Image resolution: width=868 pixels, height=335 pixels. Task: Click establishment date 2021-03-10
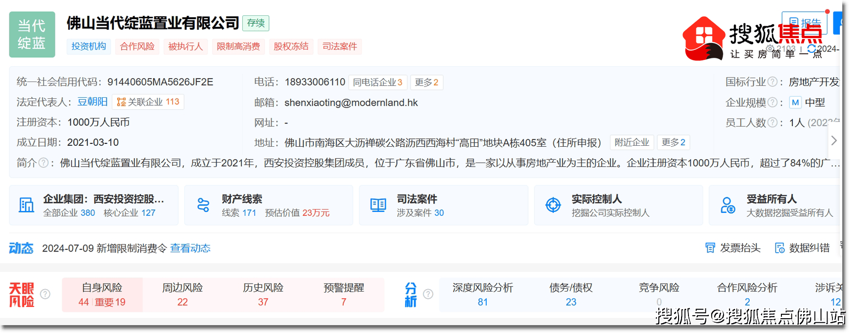click(93, 142)
